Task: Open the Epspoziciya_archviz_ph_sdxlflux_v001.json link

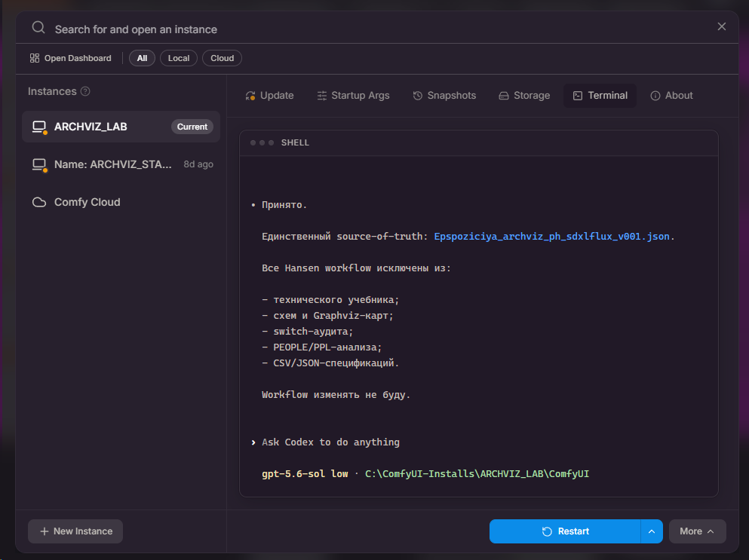Action: tap(551, 237)
